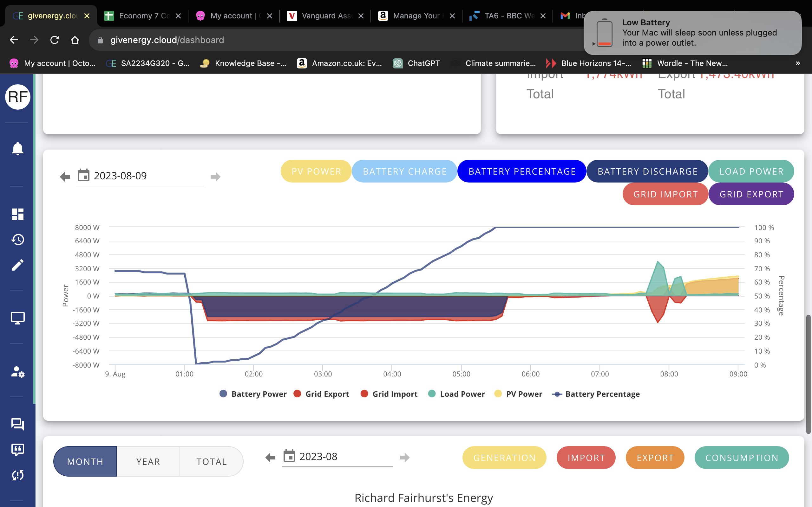
Task: Open the chat bubbles icon in sidebar
Action: tap(17, 424)
